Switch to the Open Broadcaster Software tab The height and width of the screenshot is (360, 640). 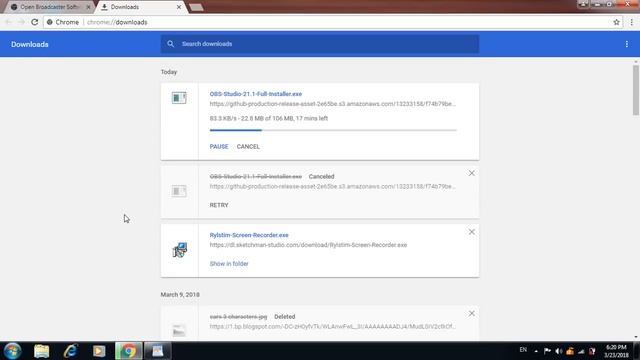49,7
